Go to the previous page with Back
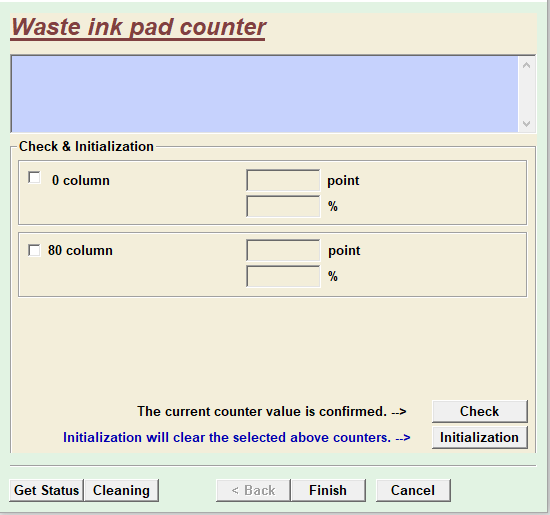Screen dimensions: 550x515 253,490
